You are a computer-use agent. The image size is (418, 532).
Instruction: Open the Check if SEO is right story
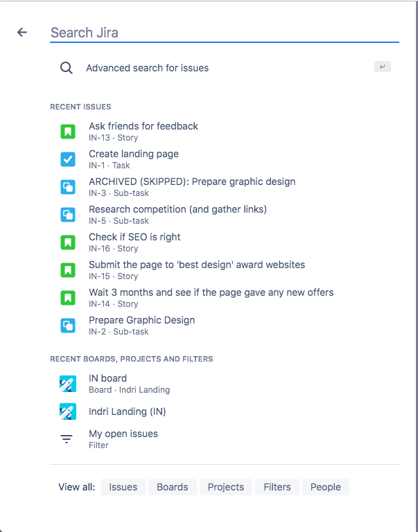(x=225, y=242)
